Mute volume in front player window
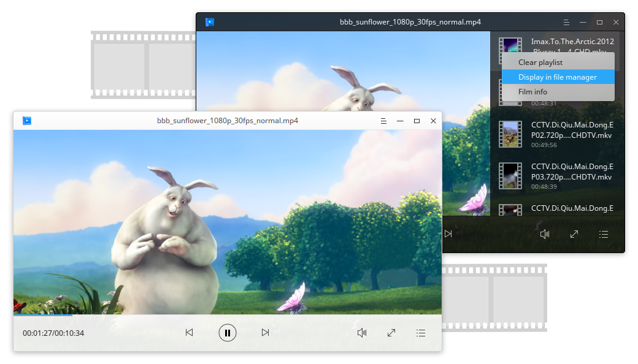 pos(362,333)
